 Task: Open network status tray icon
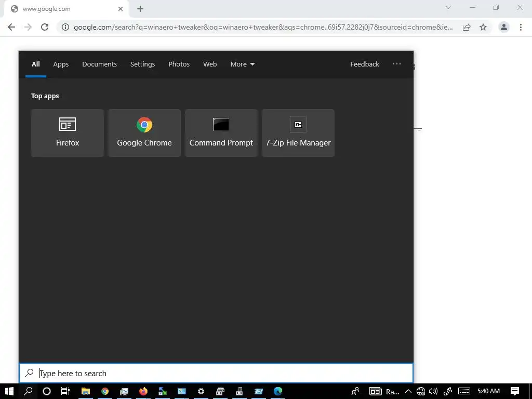[421, 391]
